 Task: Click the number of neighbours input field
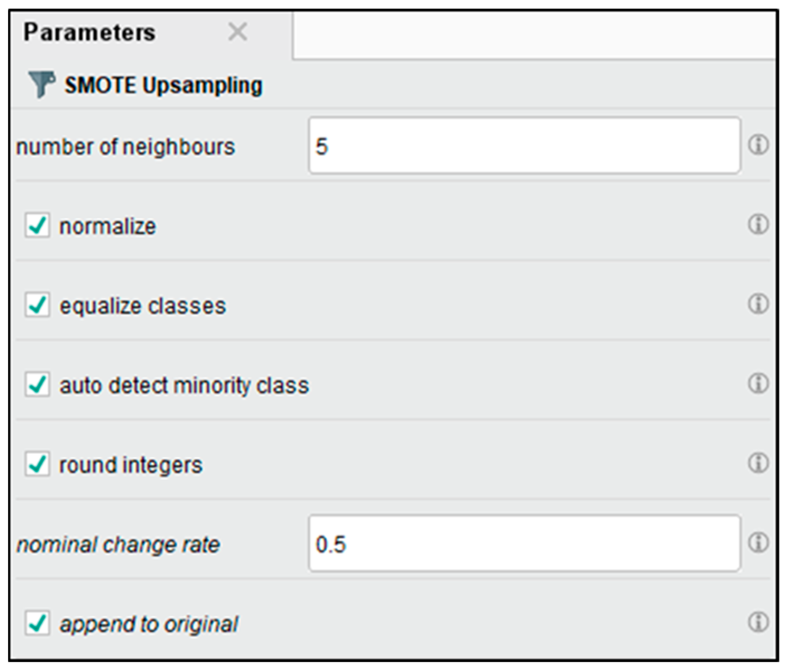click(524, 145)
